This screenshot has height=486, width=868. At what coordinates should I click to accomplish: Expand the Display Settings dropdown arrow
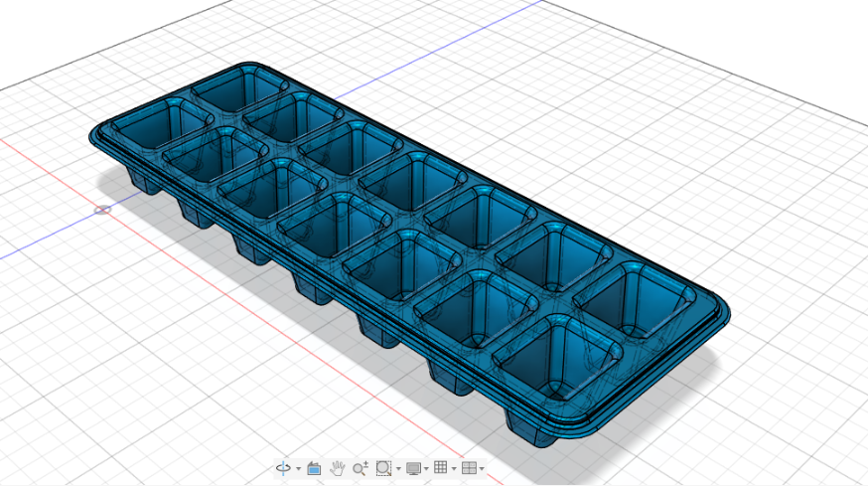(x=427, y=469)
